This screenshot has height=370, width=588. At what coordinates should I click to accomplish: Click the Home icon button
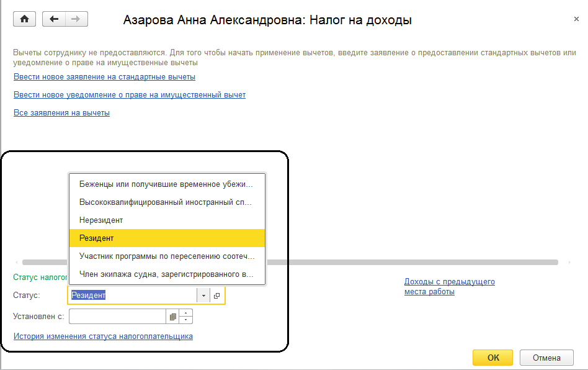[25, 19]
